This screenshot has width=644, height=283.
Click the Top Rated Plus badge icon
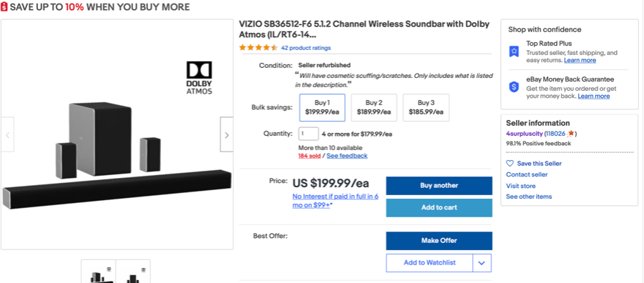point(514,51)
